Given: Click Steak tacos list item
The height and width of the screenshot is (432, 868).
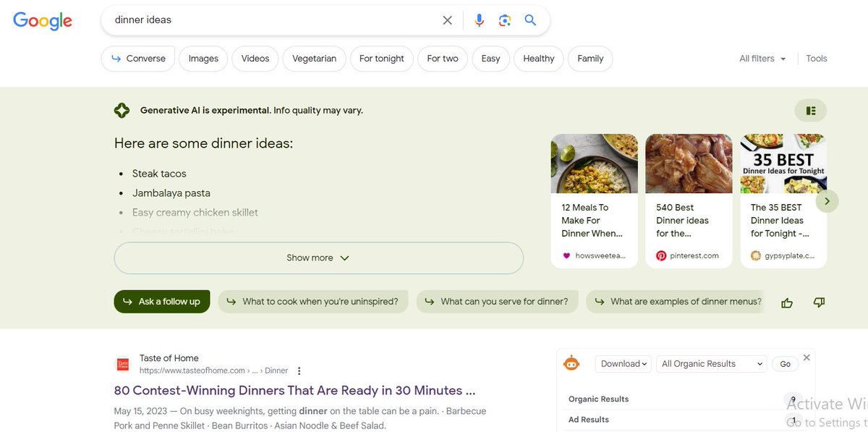Looking at the screenshot, I should pyautogui.click(x=159, y=174).
